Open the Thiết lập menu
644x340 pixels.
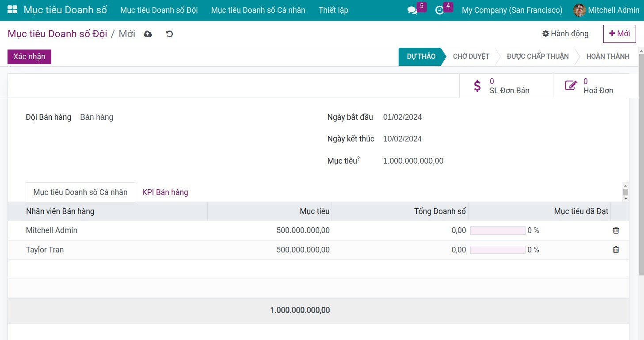[333, 10]
